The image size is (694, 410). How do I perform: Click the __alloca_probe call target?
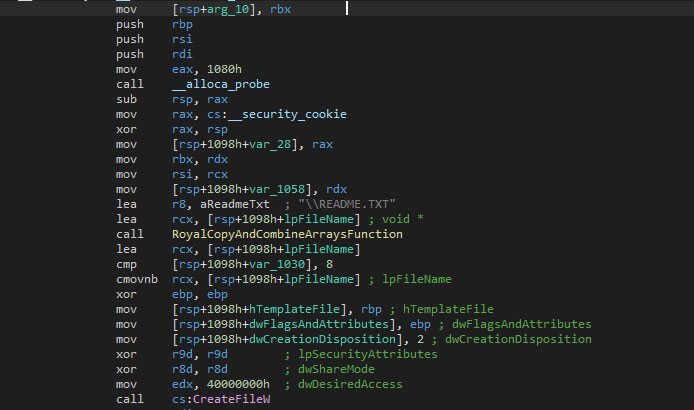click(x=214, y=84)
